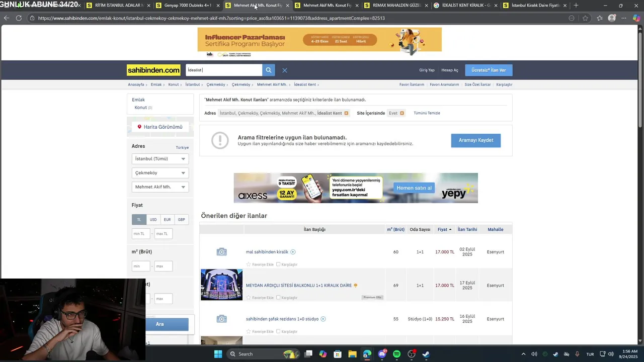This screenshot has height=362, width=644.
Task: Open File Explorer from the taskbar
Action: coord(352,354)
